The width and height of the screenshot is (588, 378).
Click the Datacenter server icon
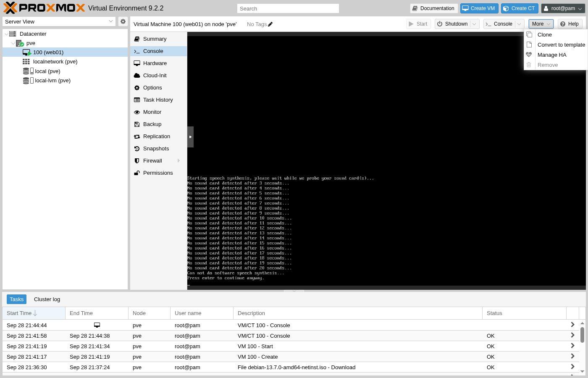[13, 34]
